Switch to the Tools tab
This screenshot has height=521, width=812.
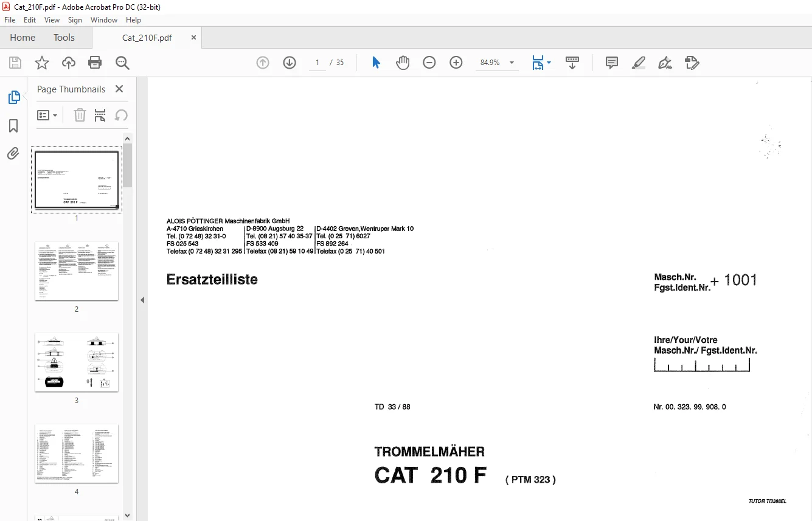point(64,37)
